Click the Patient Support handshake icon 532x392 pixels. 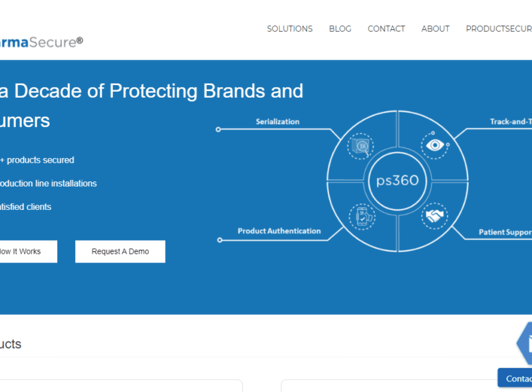(435, 216)
